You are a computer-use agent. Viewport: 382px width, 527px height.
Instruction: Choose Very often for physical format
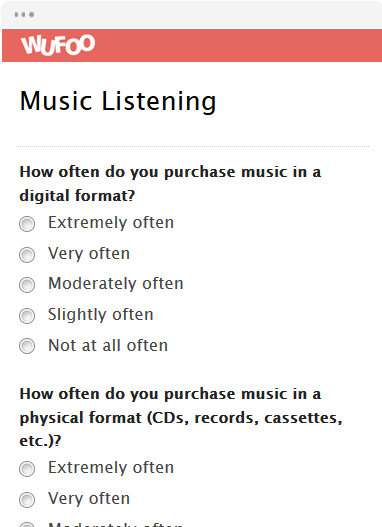click(27, 500)
